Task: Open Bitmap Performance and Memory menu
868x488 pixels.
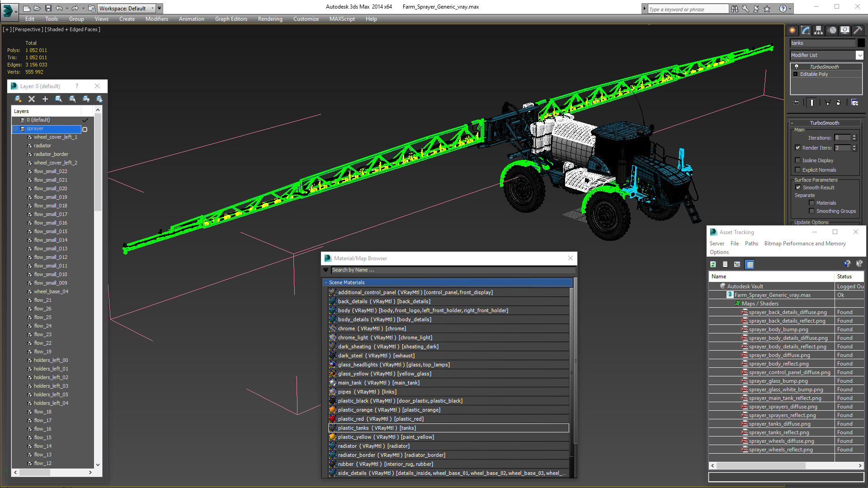Action: [x=805, y=244]
